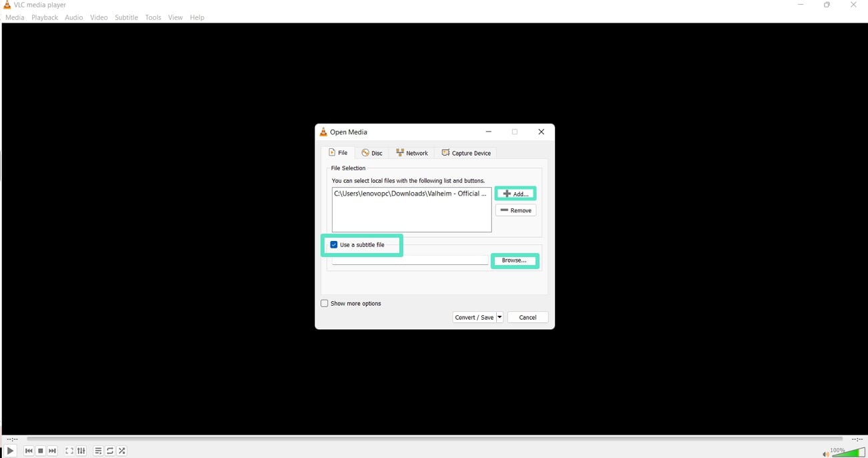
Task: Click the elapsed time label
Action: pyautogui.click(x=12, y=439)
